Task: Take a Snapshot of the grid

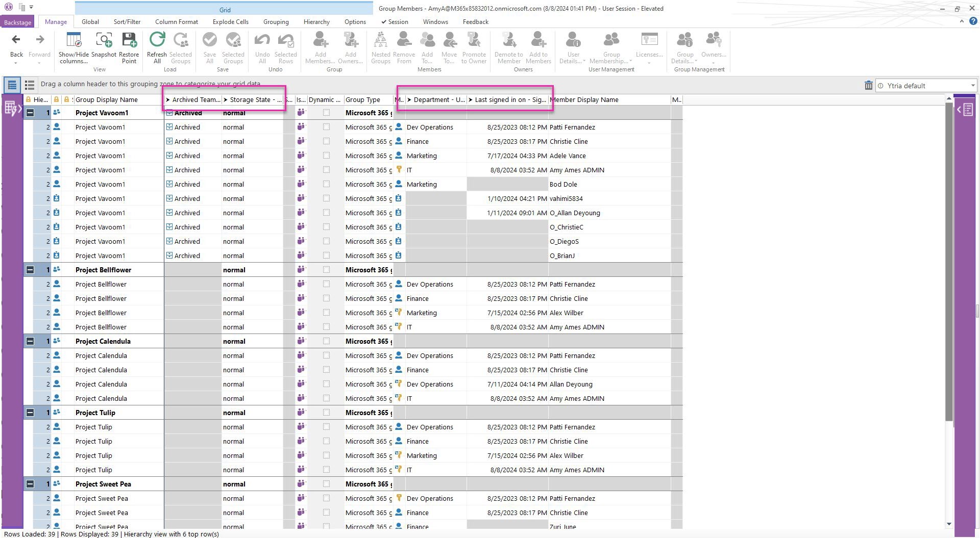Action: coord(104,41)
